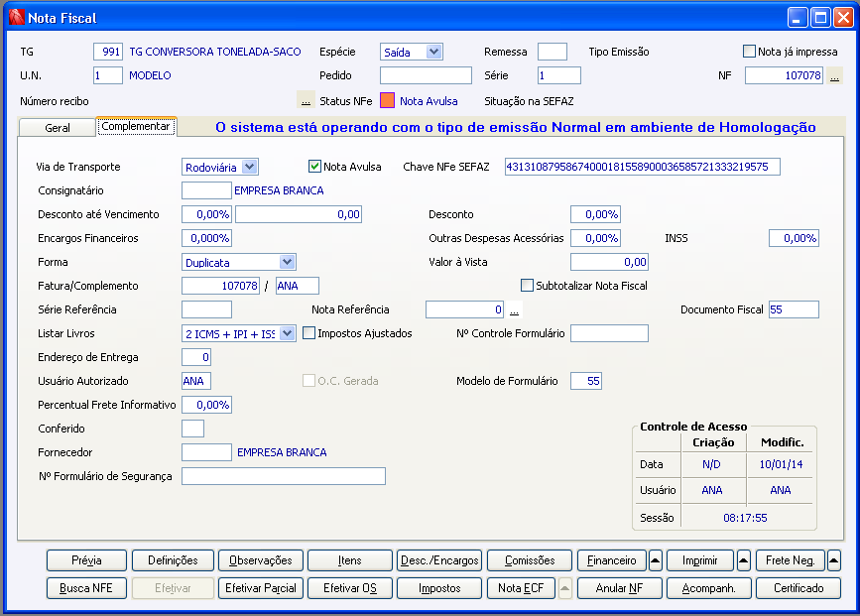Click the Série input field

[x=558, y=75]
